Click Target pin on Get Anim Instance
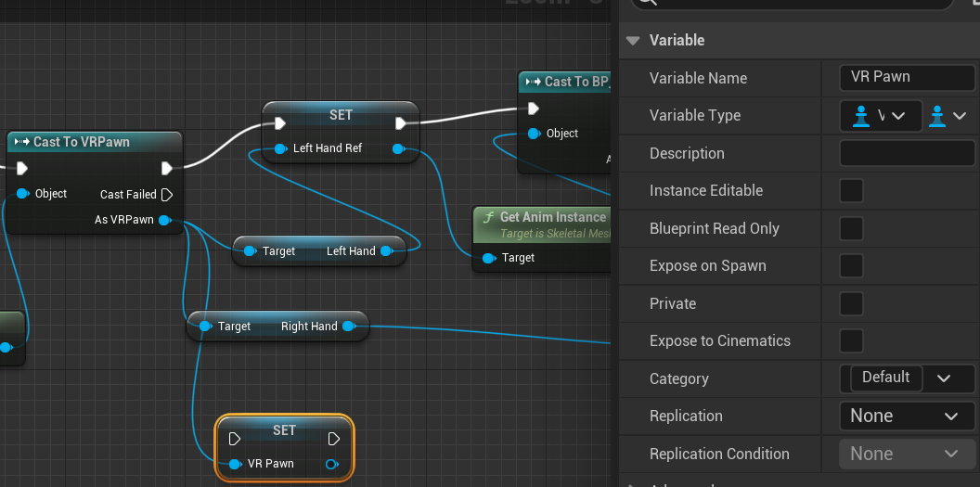 489,258
